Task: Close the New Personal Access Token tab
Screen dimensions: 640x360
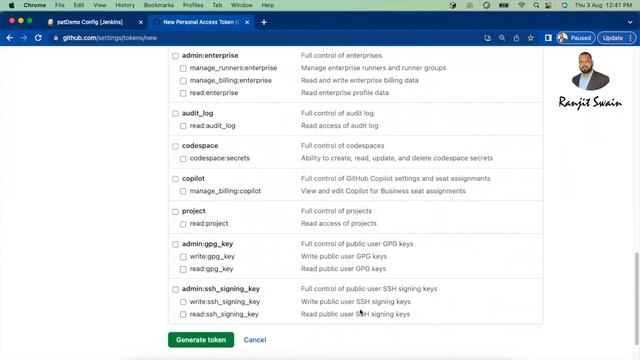Action: pyautogui.click(x=247, y=22)
